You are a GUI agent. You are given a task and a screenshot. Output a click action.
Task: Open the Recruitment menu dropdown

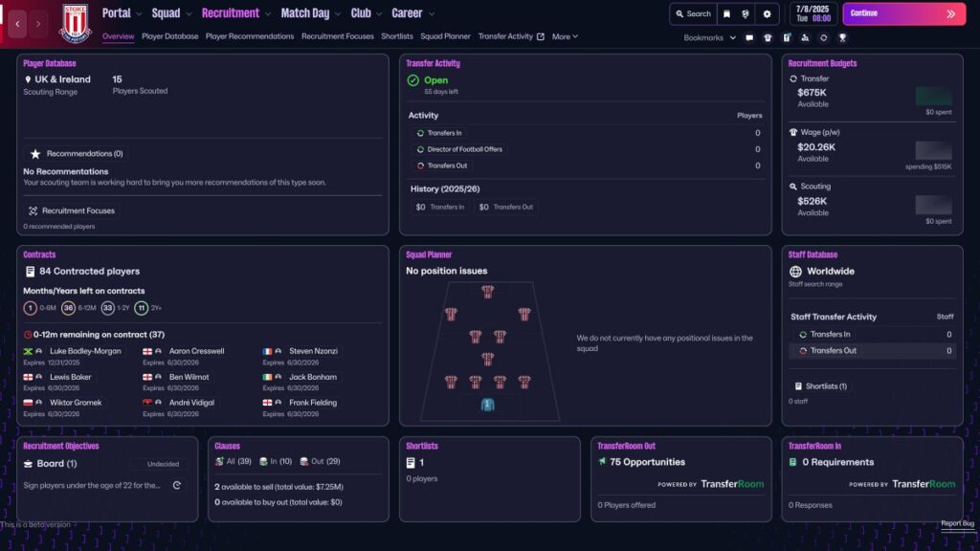tap(233, 14)
